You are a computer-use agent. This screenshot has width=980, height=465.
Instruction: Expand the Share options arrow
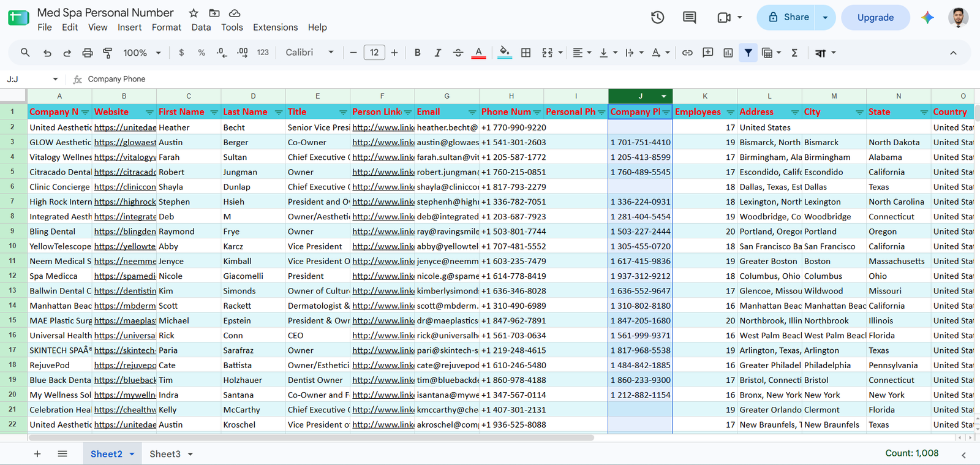pyautogui.click(x=825, y=18)
